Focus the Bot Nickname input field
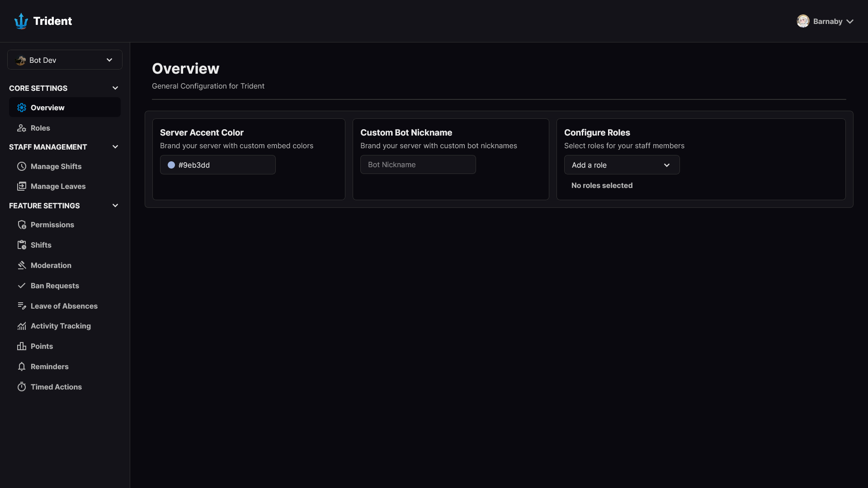The height and width of the screenshot is (488, 868). click(x=418, y=164)
